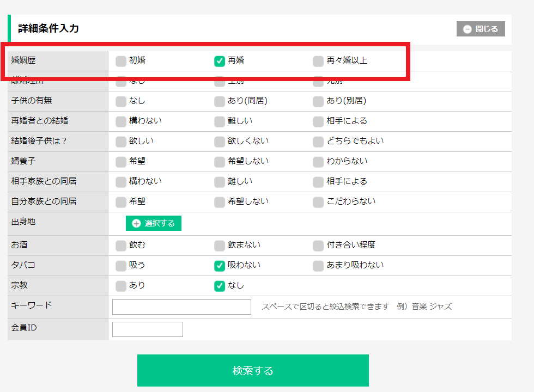
Task: Uncheck the 再婚 checkbox
Action: coord(220,61)
